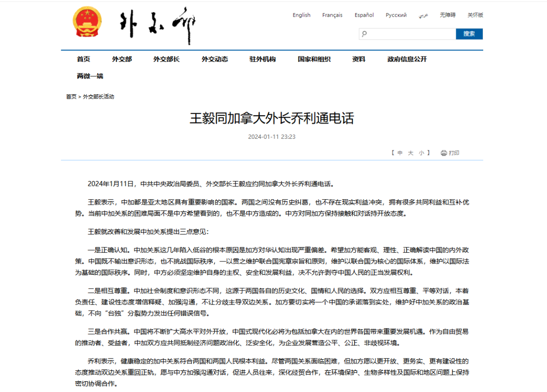This screenshot has height=392, width=547.
Task: Expand the 国家和组织 navigation menu
Action: (314, 59)
